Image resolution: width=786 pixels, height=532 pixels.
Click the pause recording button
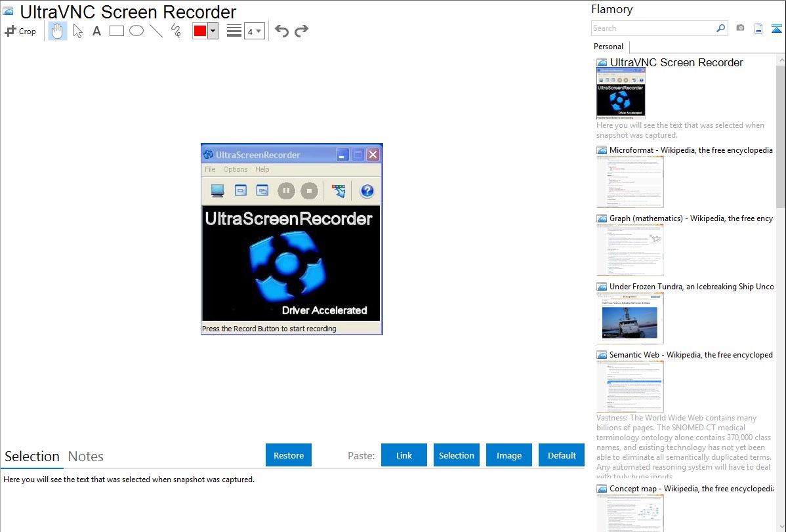click(286, 191)
